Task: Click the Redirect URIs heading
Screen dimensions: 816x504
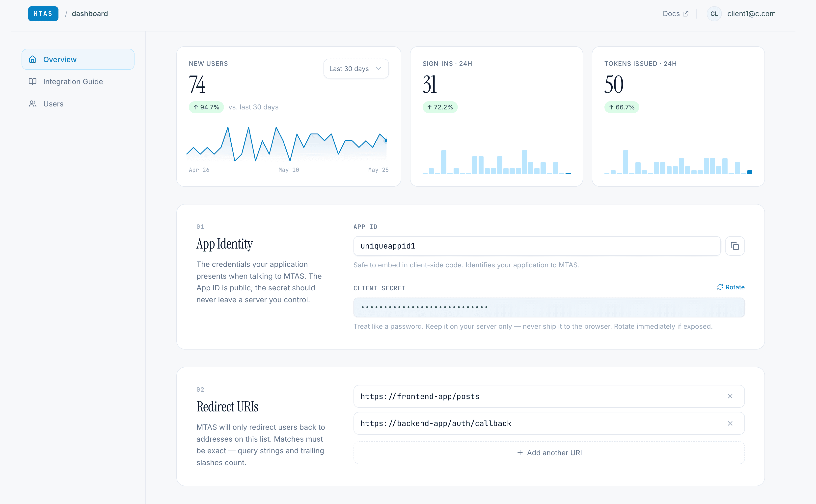Action: pyautogui.click(x=227, y=407)
